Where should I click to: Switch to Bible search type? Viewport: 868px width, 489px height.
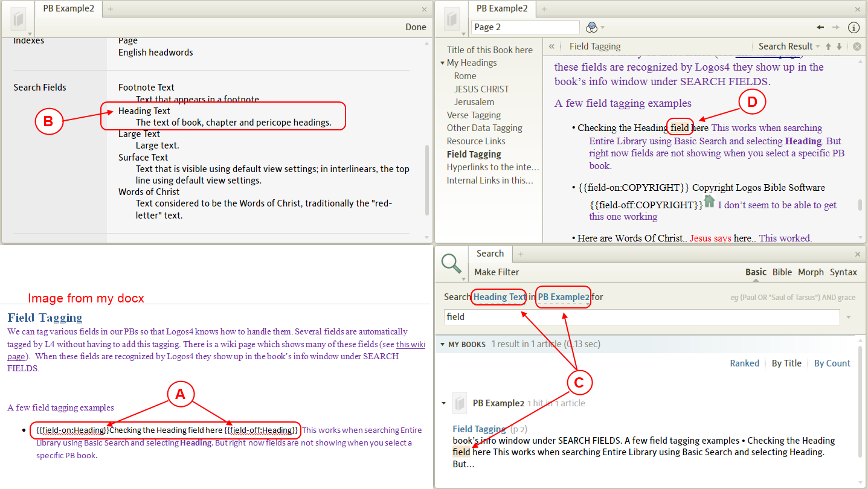click(x=782, y=272)
